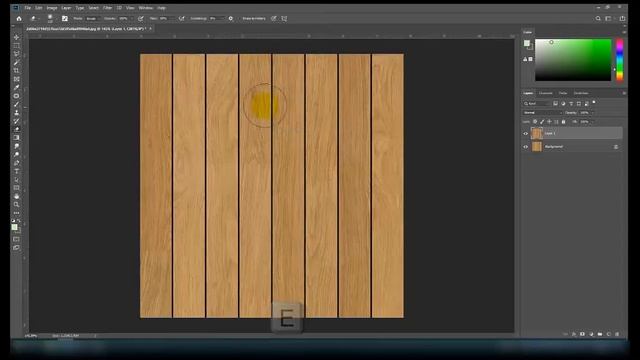Open the brush preset picker dropdown

click(x=51, y=18)
